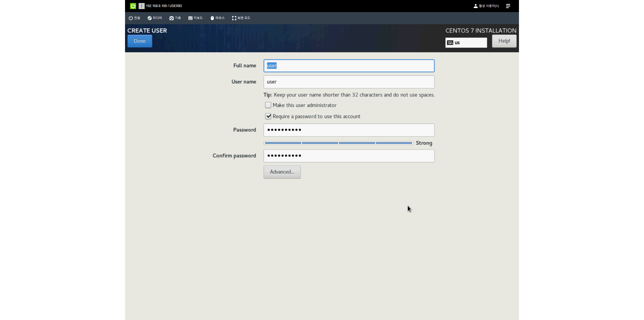Open the 기록 camera record menu
The image size is (644, 320).
(x=175, y=18)
